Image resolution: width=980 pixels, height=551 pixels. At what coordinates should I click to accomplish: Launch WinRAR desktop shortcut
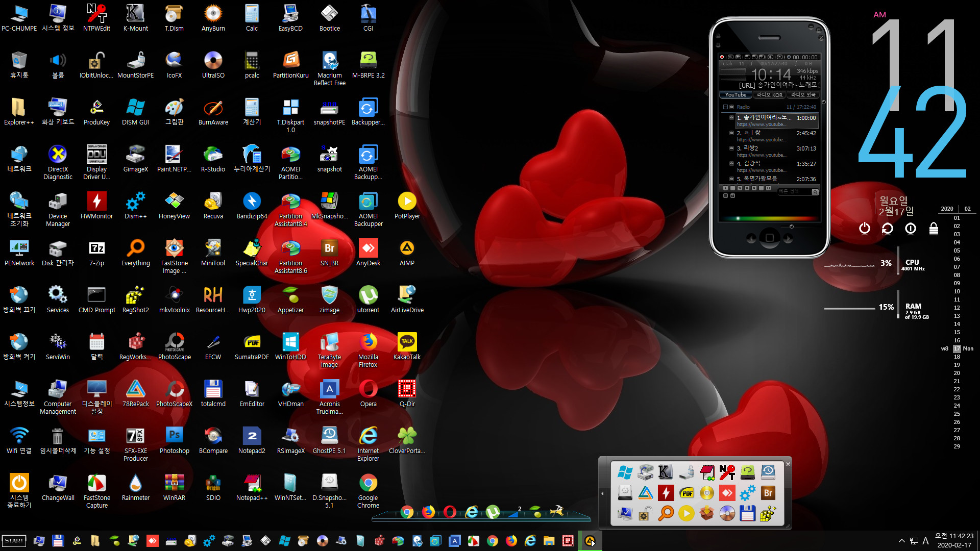[x=174, y=487]
